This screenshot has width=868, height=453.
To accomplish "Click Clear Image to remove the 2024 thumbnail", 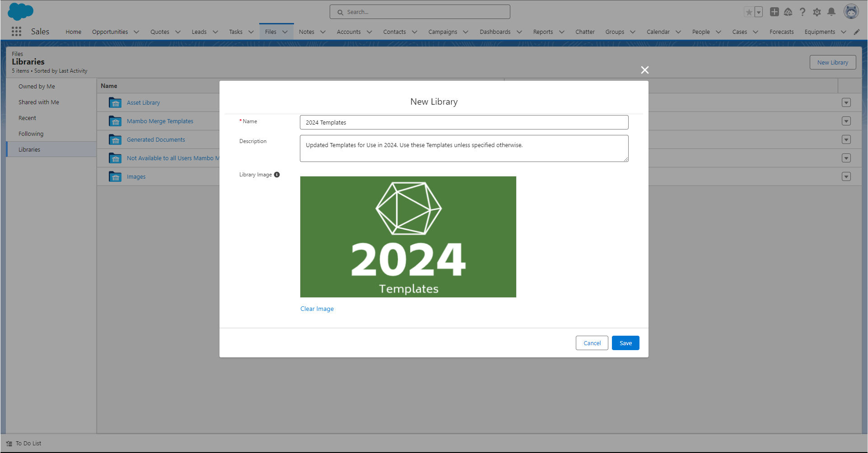I will tap(317, 309).
